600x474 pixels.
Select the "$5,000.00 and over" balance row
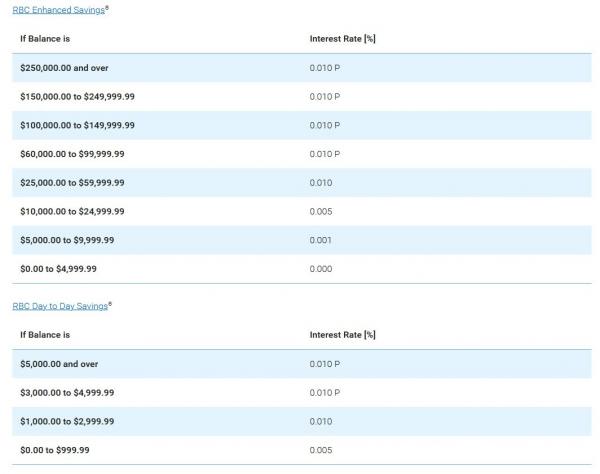pos(59,364)
